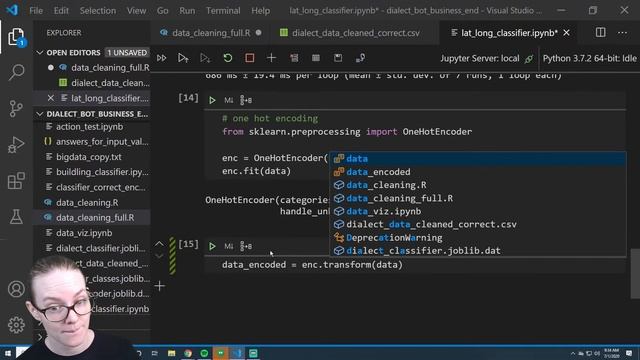Open the Run and Debug view

[x=16, y=144]
